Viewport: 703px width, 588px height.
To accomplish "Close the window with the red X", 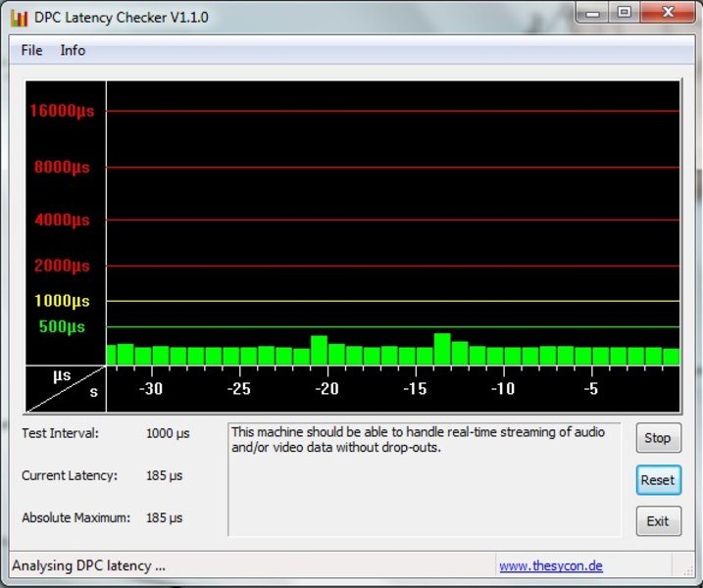I will (667, 13).
